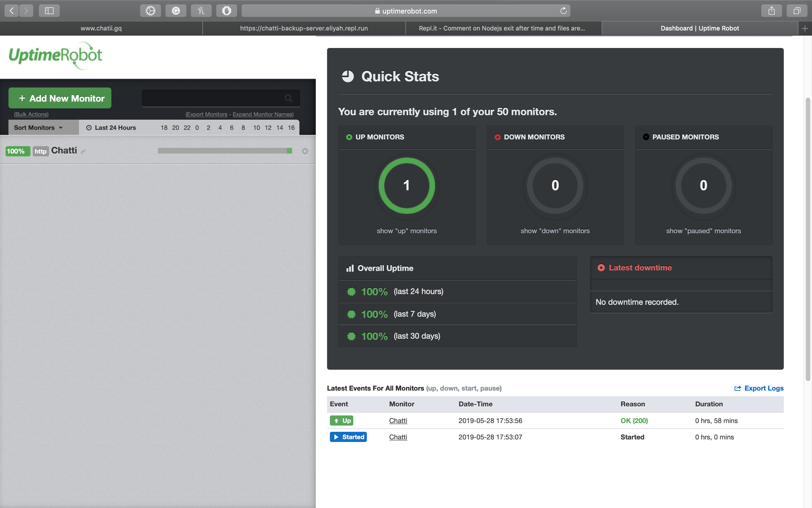Image resolution: width=812 pixels, height=508 pixels.
Task: Click the uptimerobot.com address bar
Action: coord(406,11)
